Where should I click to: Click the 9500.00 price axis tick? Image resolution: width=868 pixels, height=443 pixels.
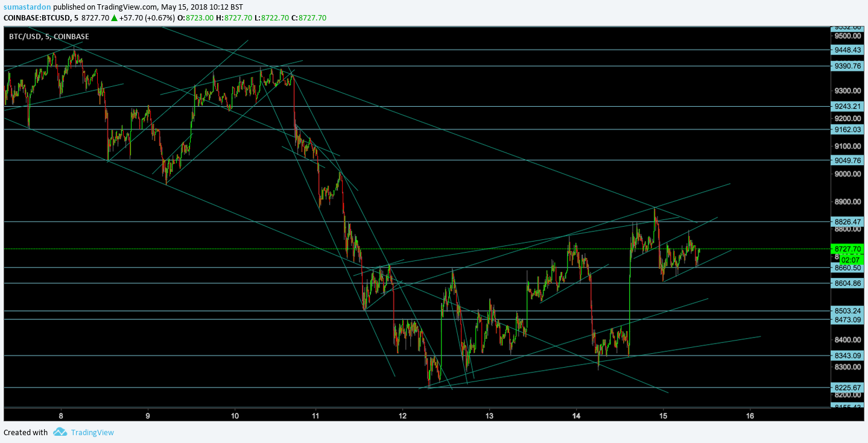(x=847, y=36)
